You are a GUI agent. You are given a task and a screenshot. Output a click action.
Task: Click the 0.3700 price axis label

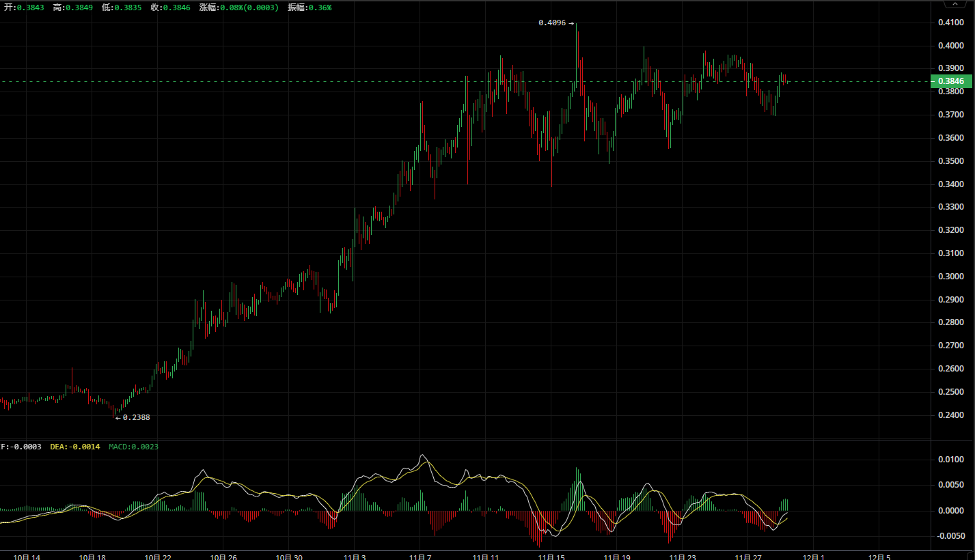950,115
